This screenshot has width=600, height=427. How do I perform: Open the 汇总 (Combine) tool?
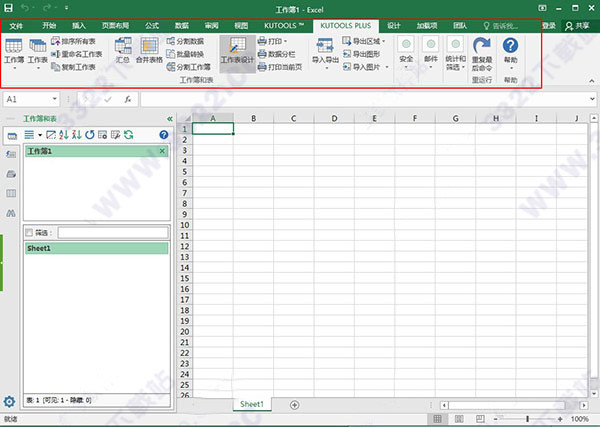pyautogui.click(x=123, y=51)
